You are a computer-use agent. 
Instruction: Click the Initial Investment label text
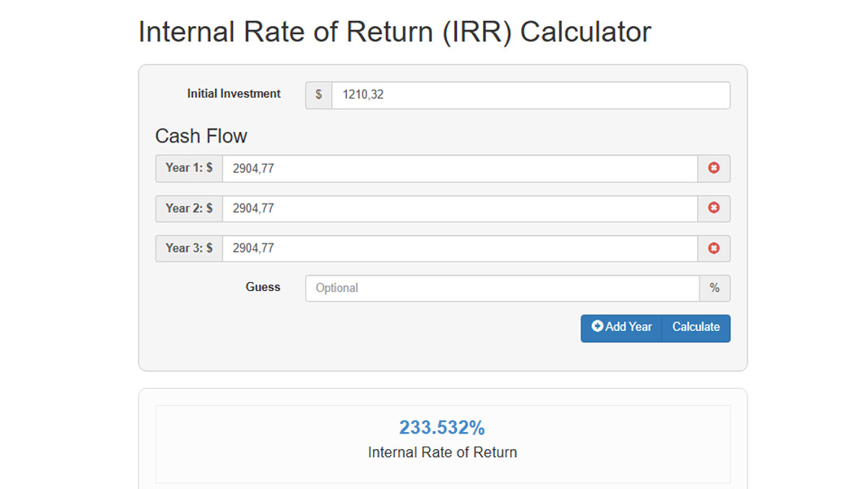coord(234,94)
